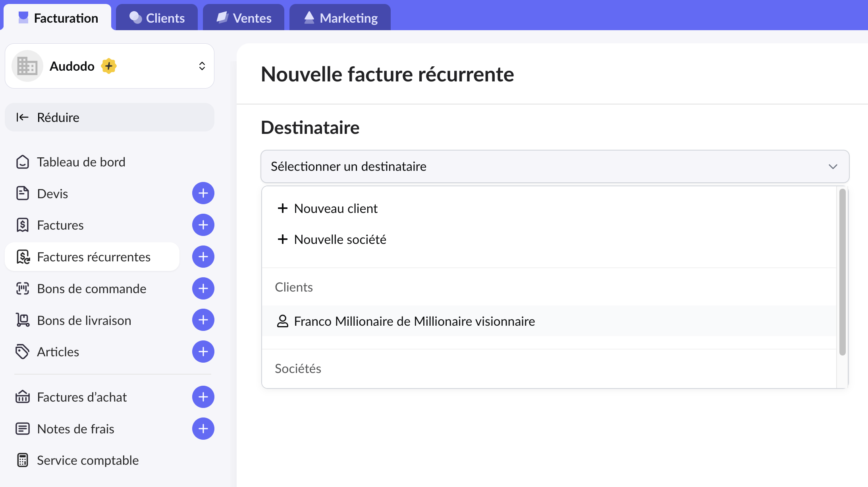
Task: Add a new Factures d'achat entry
Action: [x=203, y=397]
